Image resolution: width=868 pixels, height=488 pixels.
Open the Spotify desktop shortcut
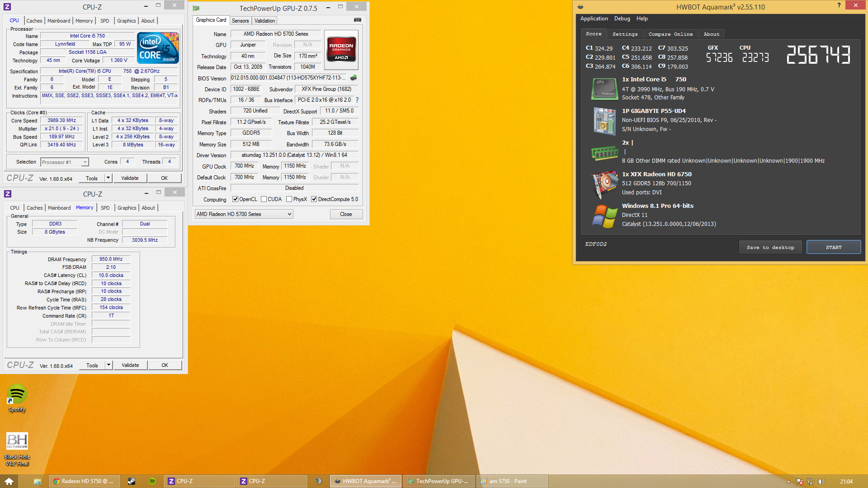click(x=17, y=398)
